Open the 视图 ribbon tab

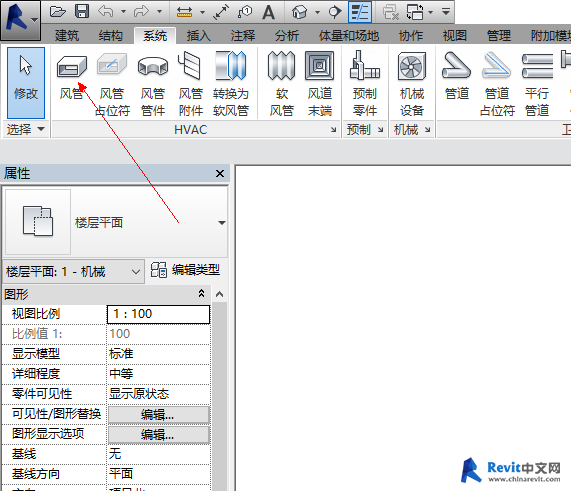pyautogui.click(x=455, y=36)
